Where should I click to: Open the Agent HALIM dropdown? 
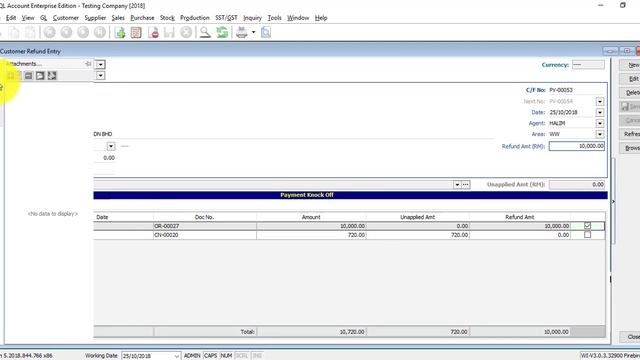(x=600, y=123)
